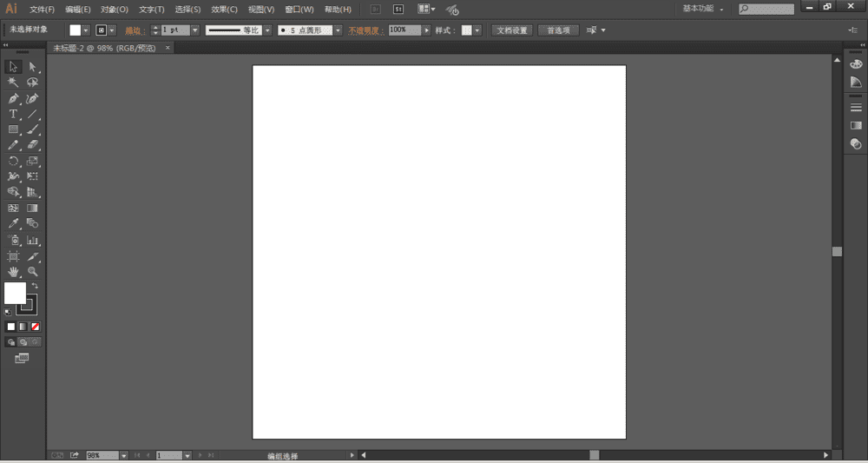Select the Free Transform tool
This screenshot has width=868, height=463.
[32, 176]
